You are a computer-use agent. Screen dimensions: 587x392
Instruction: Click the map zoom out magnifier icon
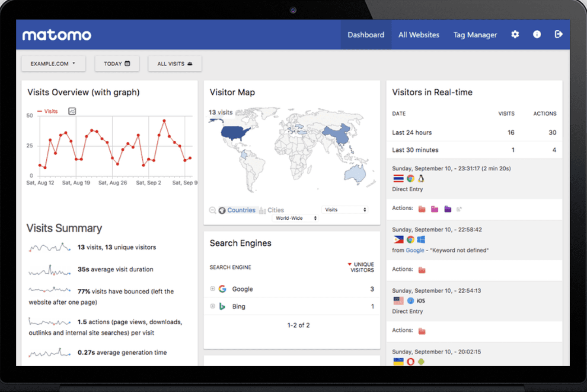(x=212, y=210)
